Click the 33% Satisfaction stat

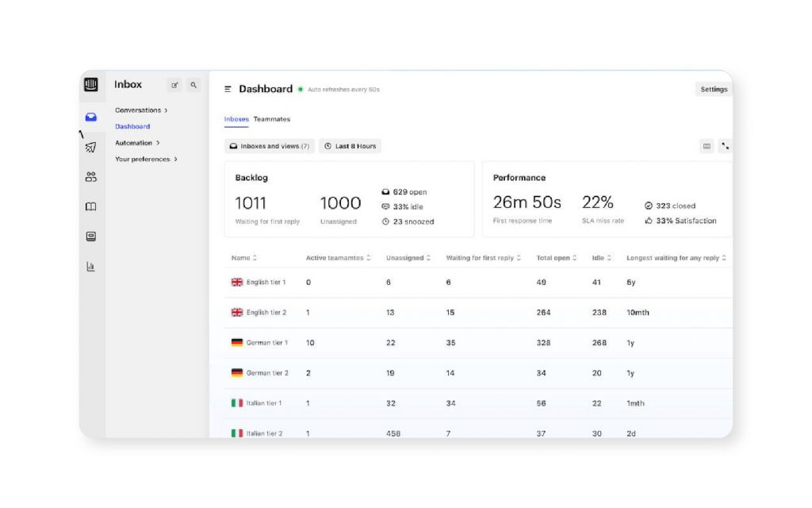680,221
